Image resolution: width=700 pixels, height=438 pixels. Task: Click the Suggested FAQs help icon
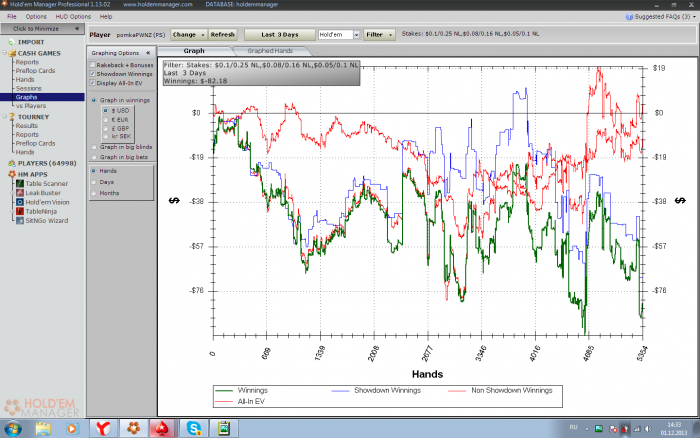coord(629,17)
